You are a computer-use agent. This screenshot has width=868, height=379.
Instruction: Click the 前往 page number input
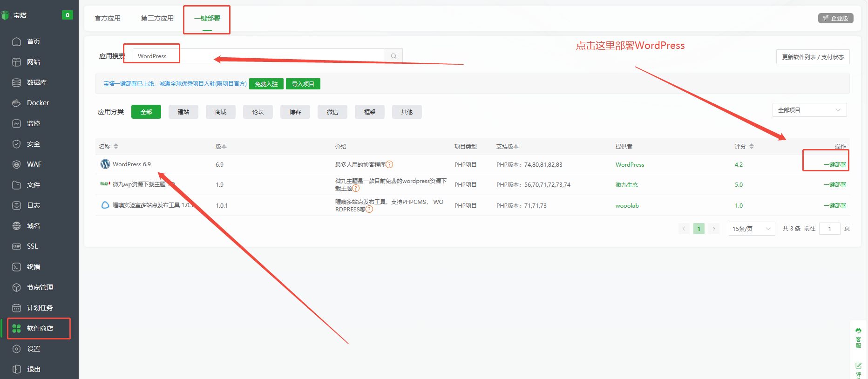(829, 229)
